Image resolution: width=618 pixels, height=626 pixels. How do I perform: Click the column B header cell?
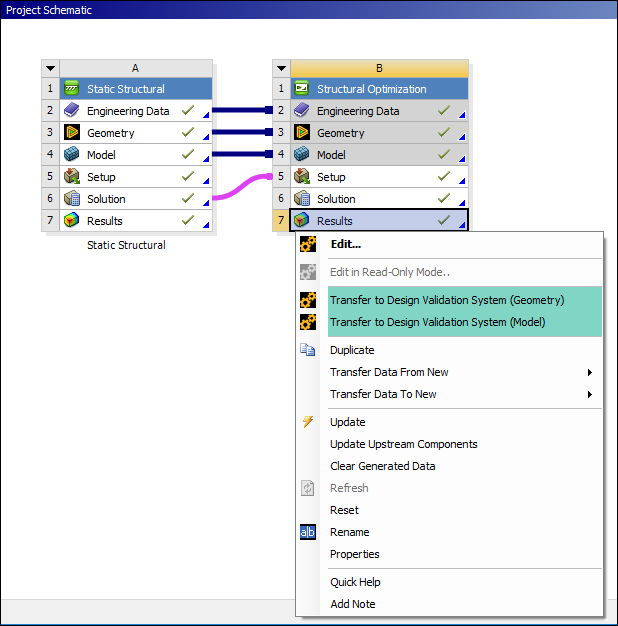[x=379, y=68]
